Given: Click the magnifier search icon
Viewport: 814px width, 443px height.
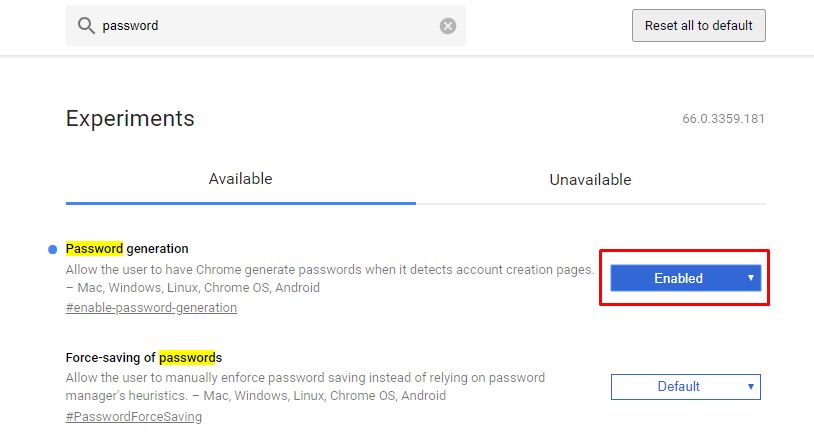Looking at the screenshot, I should point(86,26).
